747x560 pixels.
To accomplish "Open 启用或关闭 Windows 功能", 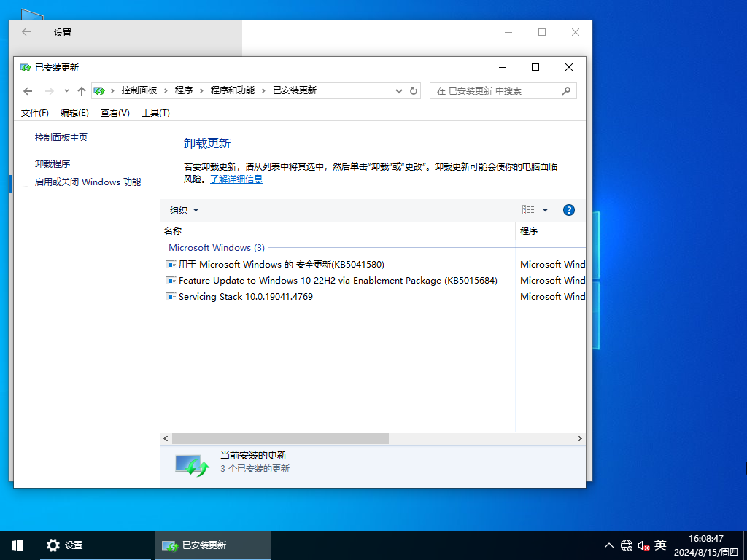I will click(87, 182).
